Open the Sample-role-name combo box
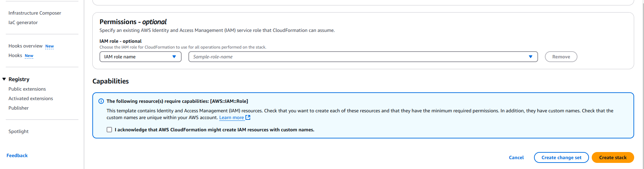This screenshot has width=644, height=169. click(x=363, y=57)
